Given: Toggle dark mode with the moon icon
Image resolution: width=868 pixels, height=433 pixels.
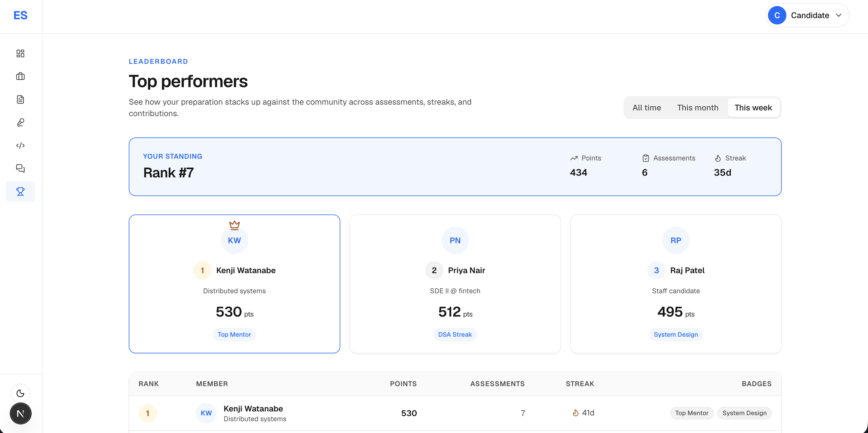Looking at the screenshot, I should (20, 393).
